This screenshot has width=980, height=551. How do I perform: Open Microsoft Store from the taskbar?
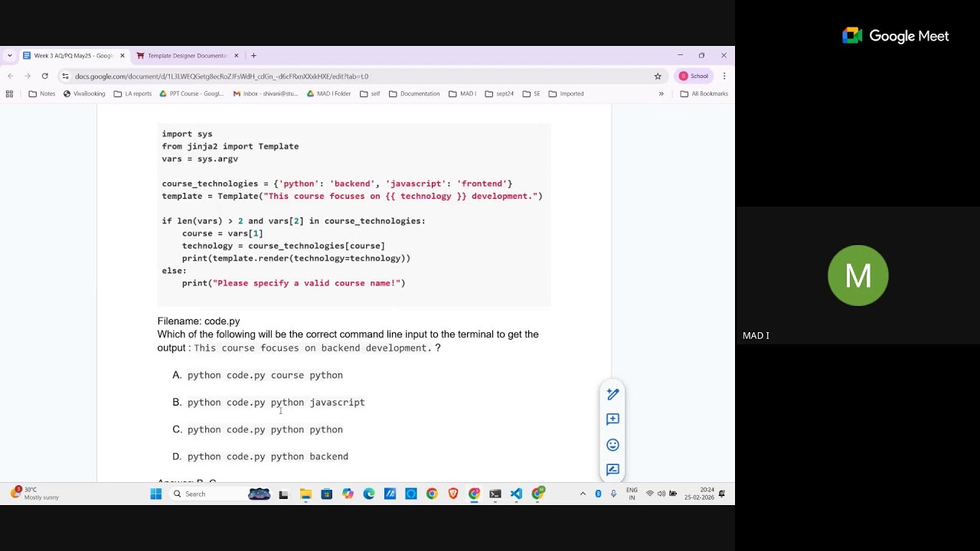[x=326, y=494]
